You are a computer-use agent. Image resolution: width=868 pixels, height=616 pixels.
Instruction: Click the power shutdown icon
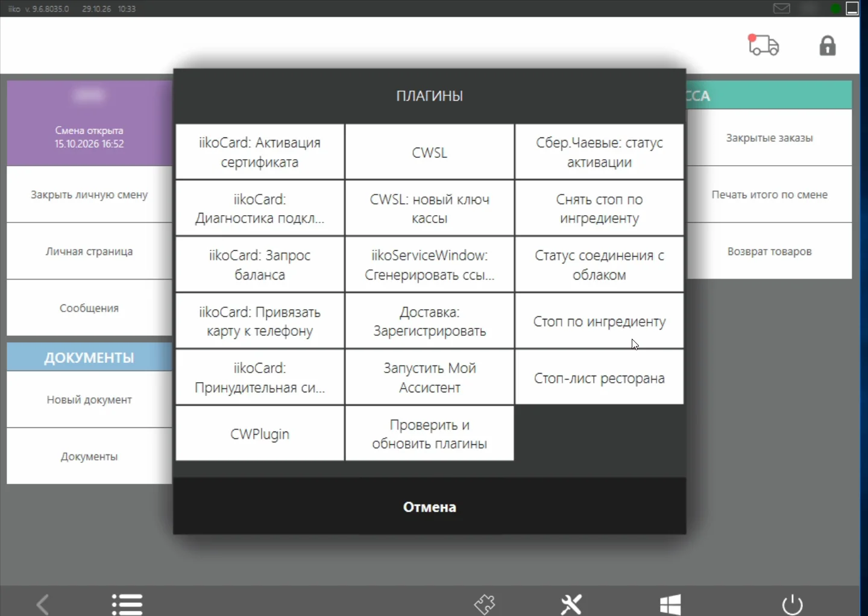click(792, 605)
